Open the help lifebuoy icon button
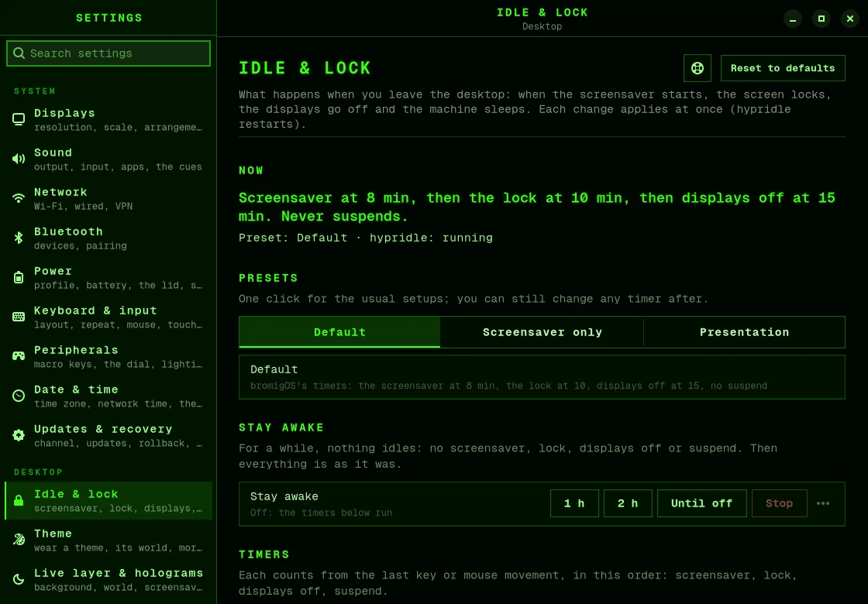This screenshot has width=868, height=604. [697, 68]
